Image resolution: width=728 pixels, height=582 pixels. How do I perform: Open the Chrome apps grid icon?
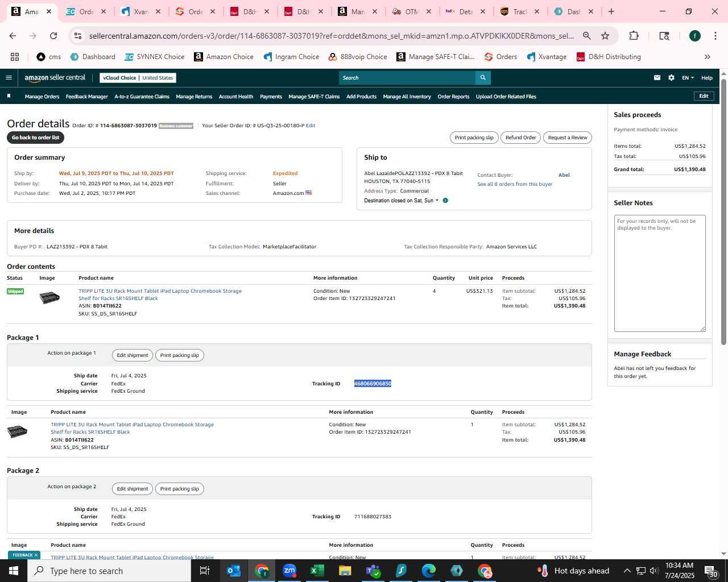pos(15,57)
